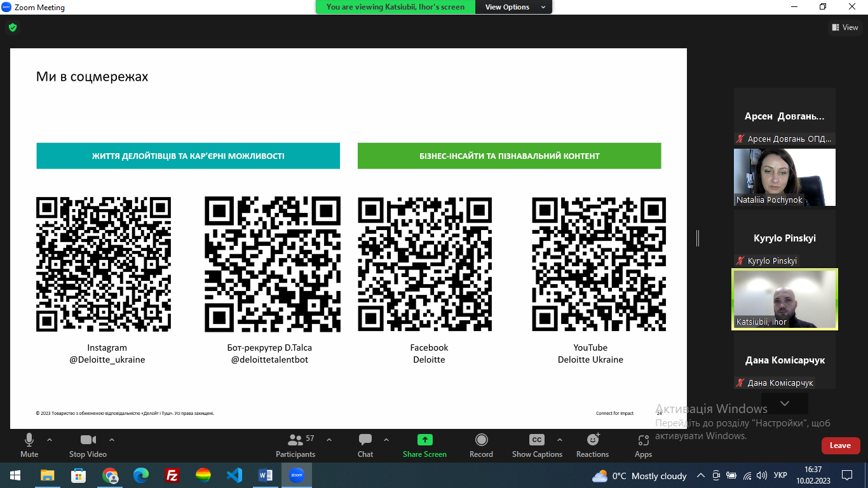Leave the meeting
Viewport: 868px width, 488px height.
[841, 445]
